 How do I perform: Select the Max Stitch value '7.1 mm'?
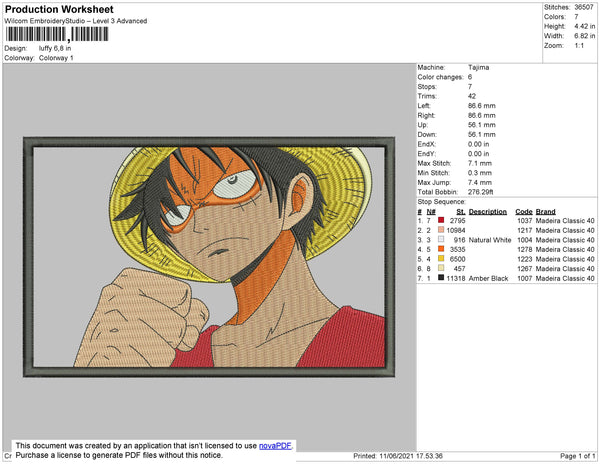(x=479, y=163)
